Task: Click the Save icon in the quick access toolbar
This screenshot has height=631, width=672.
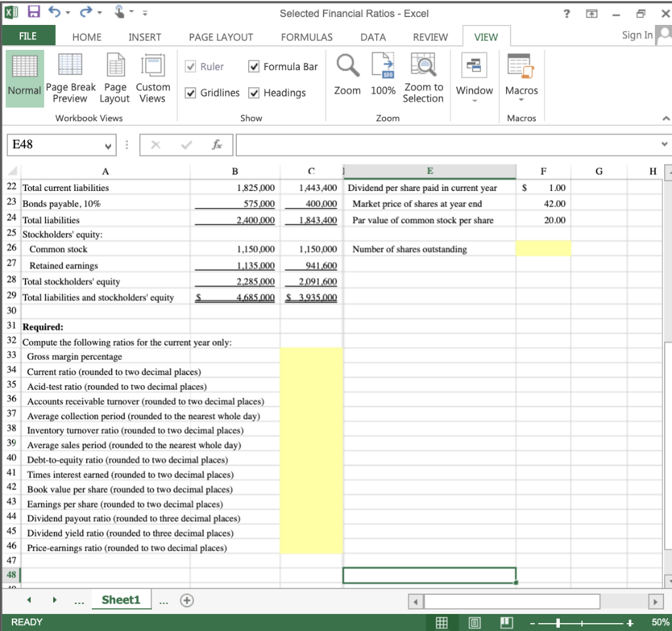Action: (33, 12)
